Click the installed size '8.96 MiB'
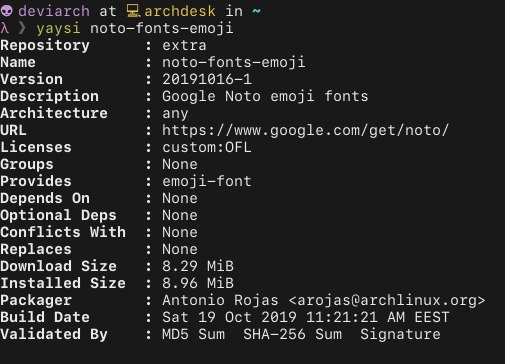The height and width of the screenshot is (364, 505). pyautogui.click(x=198, y=283)
